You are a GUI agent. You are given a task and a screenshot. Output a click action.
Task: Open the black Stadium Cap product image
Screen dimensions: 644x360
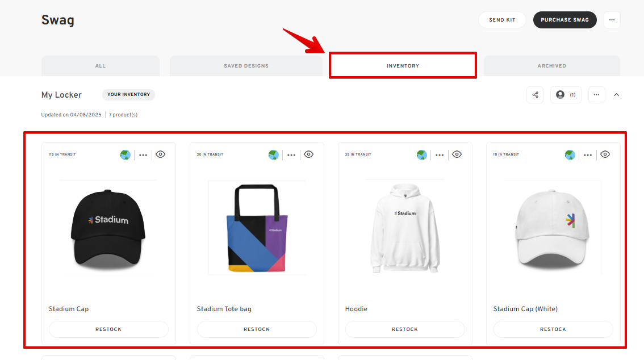(108, 228)
